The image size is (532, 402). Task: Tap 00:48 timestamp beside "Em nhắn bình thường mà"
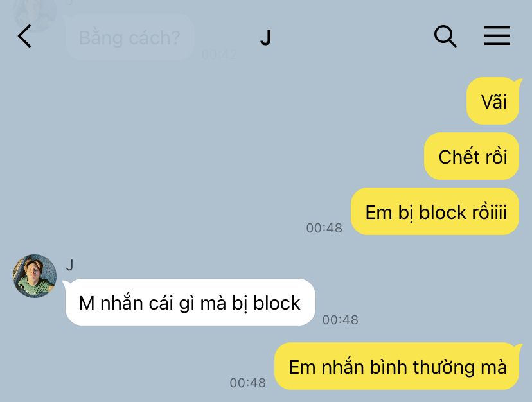[x=247, y=383]
